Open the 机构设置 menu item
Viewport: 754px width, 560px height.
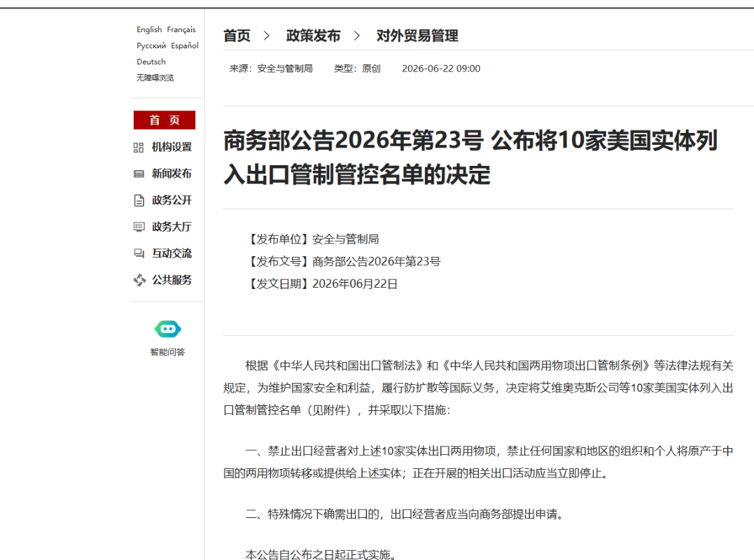pos(172,147)
